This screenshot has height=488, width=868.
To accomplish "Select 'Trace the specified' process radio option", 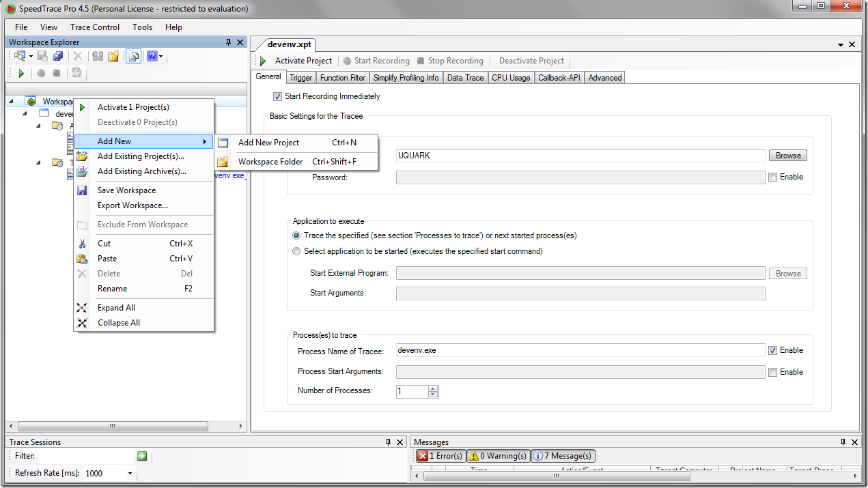I will pyautogui.click(x=296, y=235).
